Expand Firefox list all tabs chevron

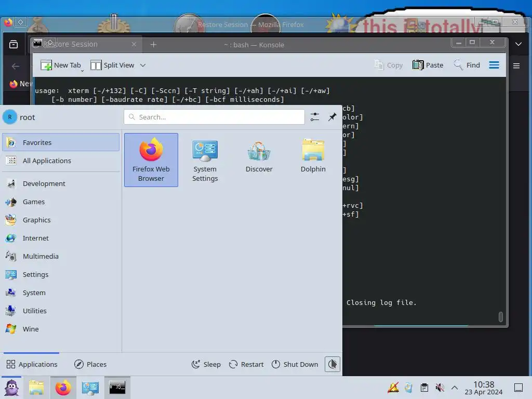pyautogui.click(x=518, y=44)
